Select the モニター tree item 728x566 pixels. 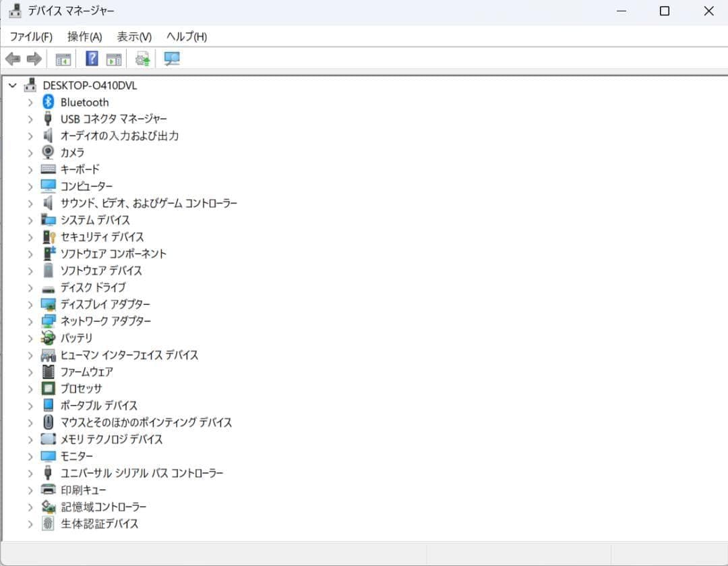point(76,456)
